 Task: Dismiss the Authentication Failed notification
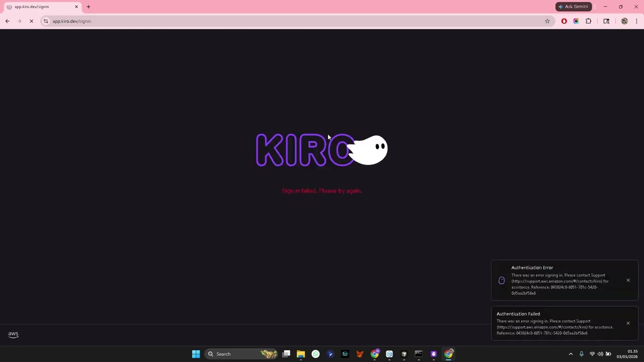pyautogui.click(x=628, y=323)
